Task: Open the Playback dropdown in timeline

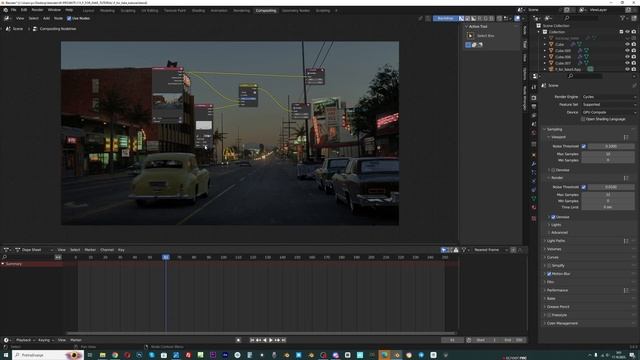Action: (x=25, y=340)
